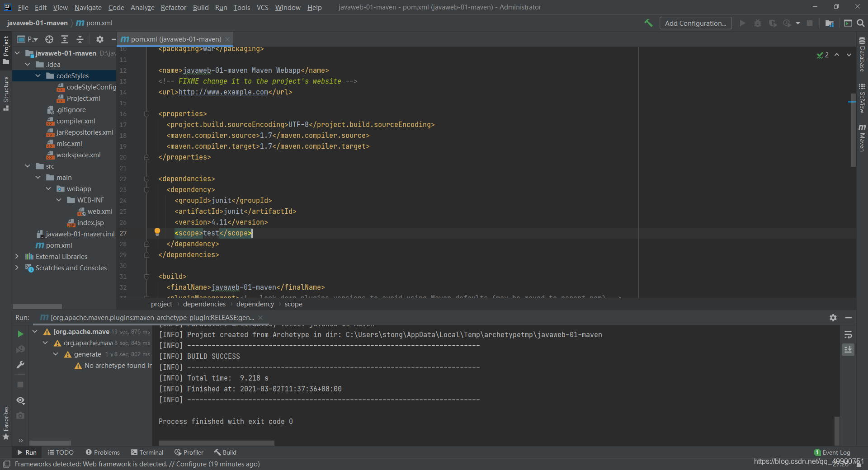Screen dimensions: 868x470
Task: Select index.jsp in project tree
Action: pyautogui.click(x=85, y=223)
